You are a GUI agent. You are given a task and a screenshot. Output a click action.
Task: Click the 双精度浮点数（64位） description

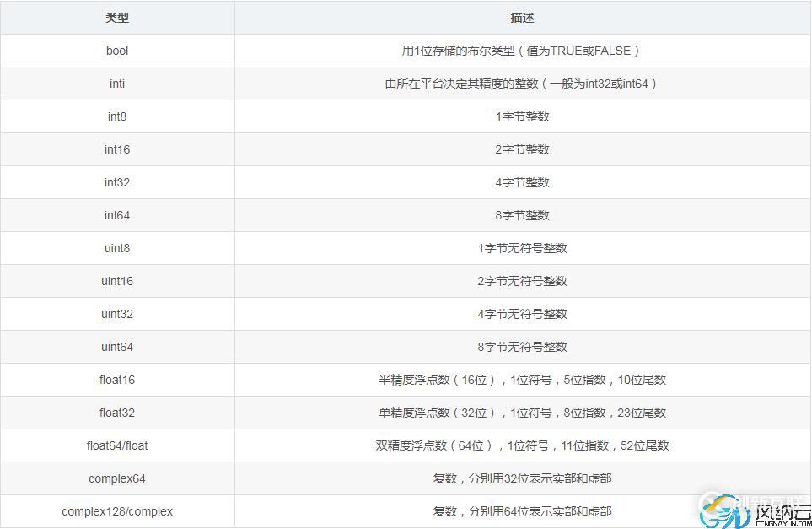(x=522, y=445)
